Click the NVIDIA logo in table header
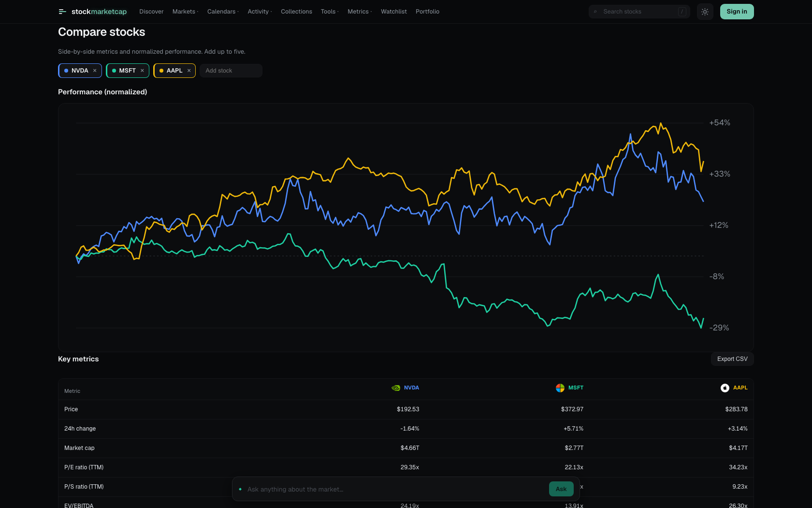Viewport: 812px width, 508px height. 396,388
